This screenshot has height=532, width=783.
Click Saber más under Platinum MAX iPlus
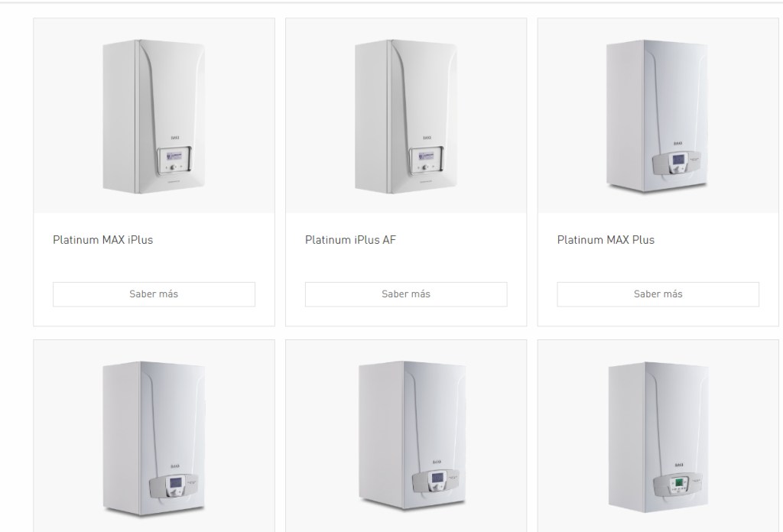click(x=154, y=294)
